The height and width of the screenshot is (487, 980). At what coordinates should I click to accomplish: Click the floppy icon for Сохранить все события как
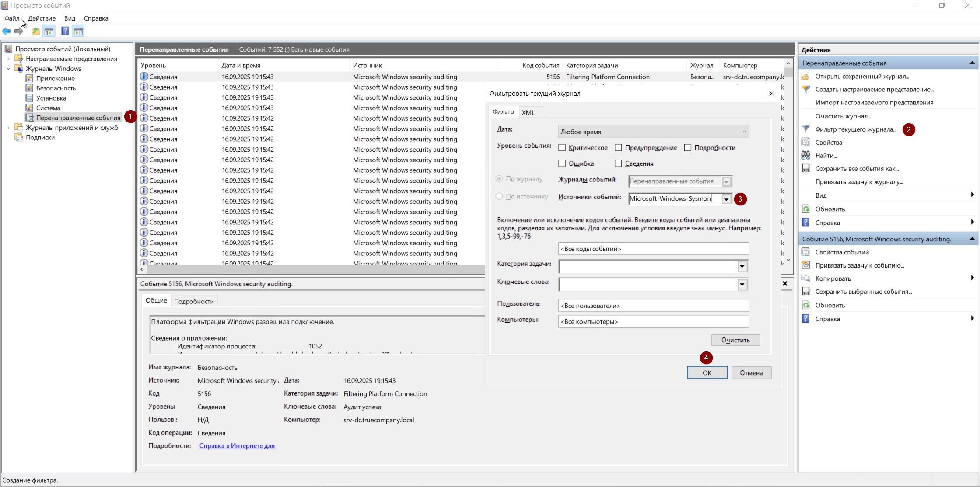806,168
